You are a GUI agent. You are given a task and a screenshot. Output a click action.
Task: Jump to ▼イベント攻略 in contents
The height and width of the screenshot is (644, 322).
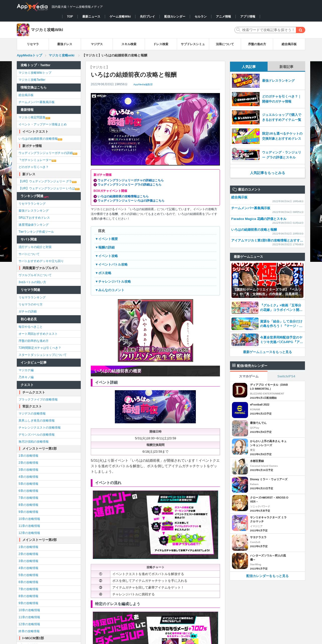click(x=107, y=256)
